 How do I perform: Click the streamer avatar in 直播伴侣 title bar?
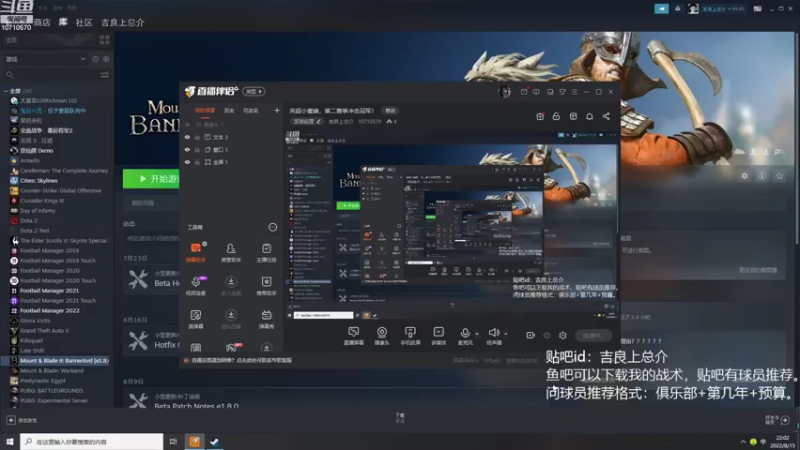click(505, 92)
